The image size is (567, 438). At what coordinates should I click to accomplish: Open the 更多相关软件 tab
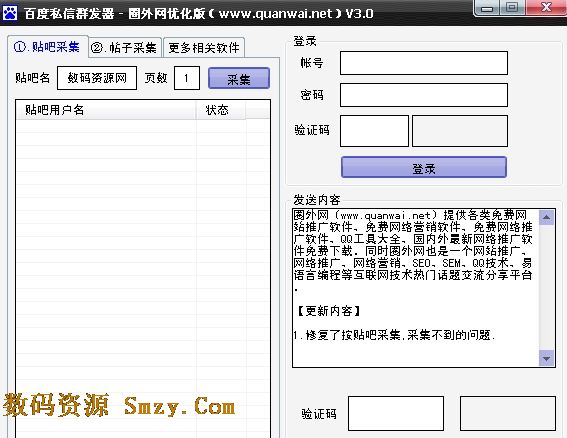[204, 47]
